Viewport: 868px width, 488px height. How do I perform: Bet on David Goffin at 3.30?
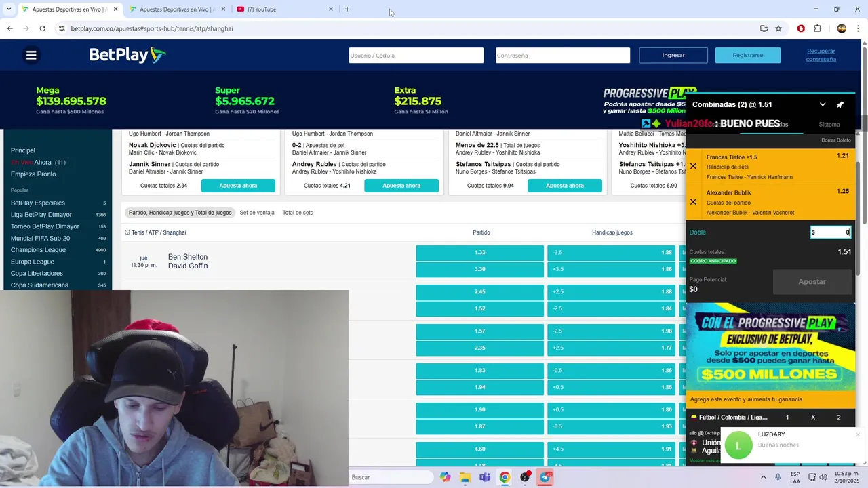click(x=479, y=270)
